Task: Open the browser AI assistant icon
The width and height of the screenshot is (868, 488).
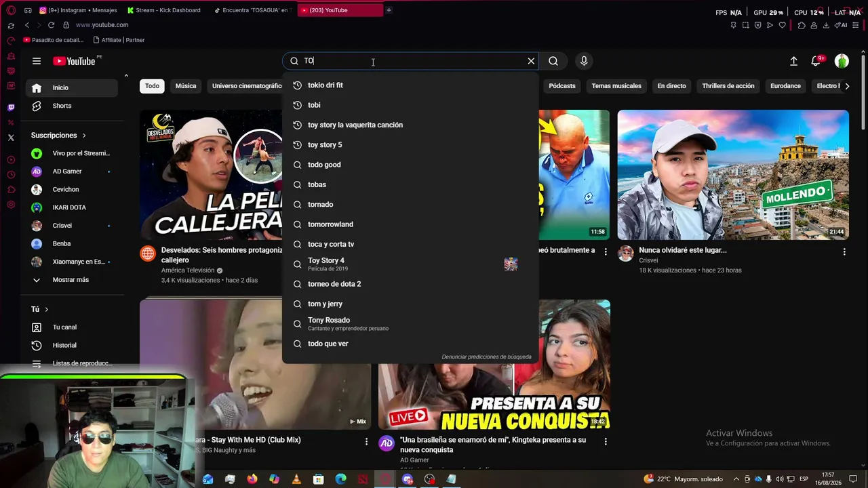Action: click(841, 25)
